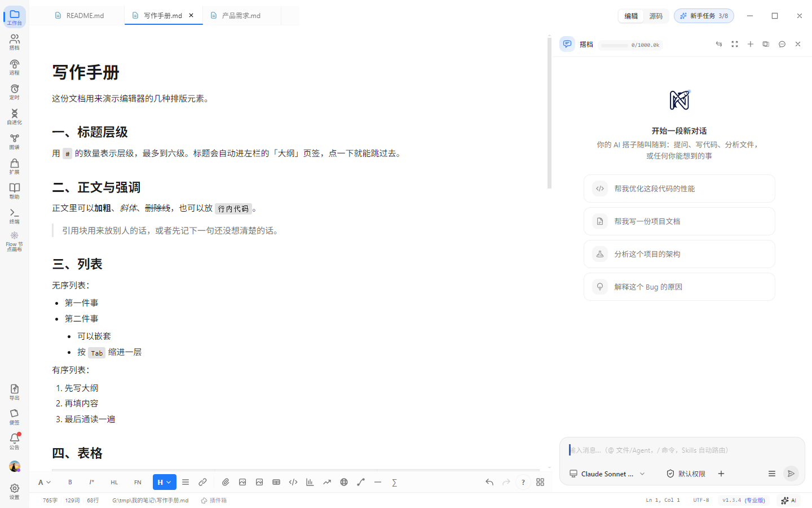Open the 扩展 extensions sidebar icon
The image size is (812, 508).
tap(15, 166)
